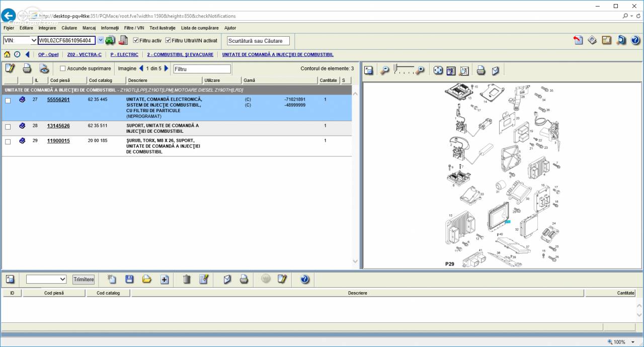Click the detach illustration panel icon
This screenshot has height=347, width=644.
pos(369,70)
